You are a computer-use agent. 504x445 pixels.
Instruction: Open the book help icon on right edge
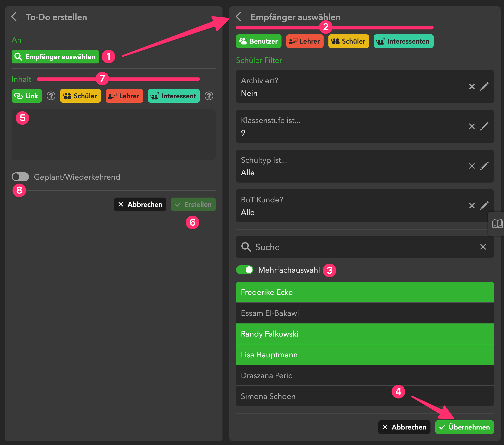pyautogui.click(x=497, y=224)
